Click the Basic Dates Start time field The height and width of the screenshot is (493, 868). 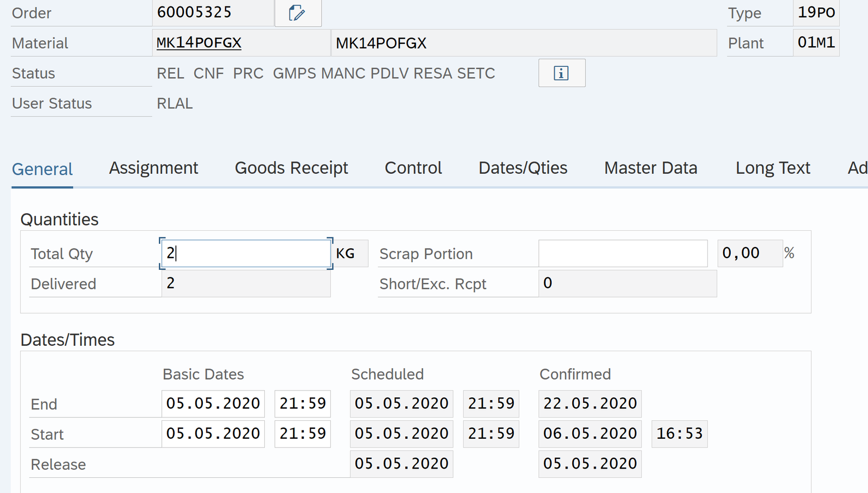pyautogui.click(x=302, y=434)
